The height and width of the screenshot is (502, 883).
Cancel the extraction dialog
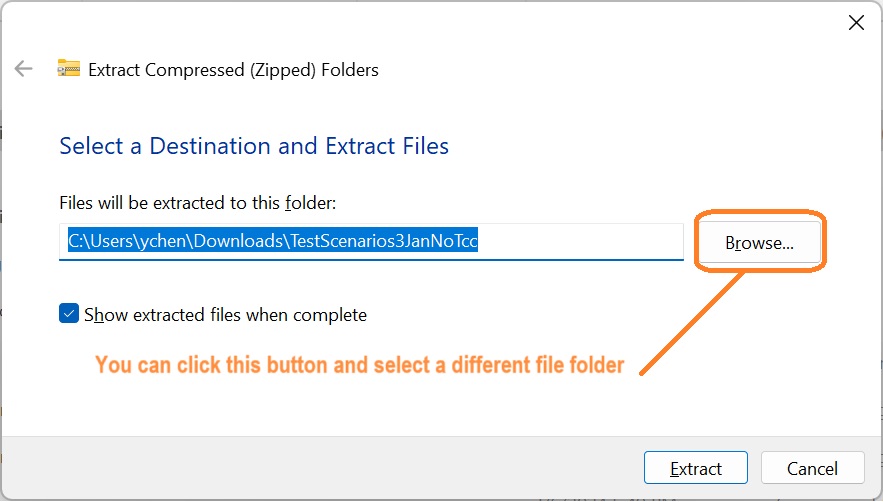tap(812, 469)
